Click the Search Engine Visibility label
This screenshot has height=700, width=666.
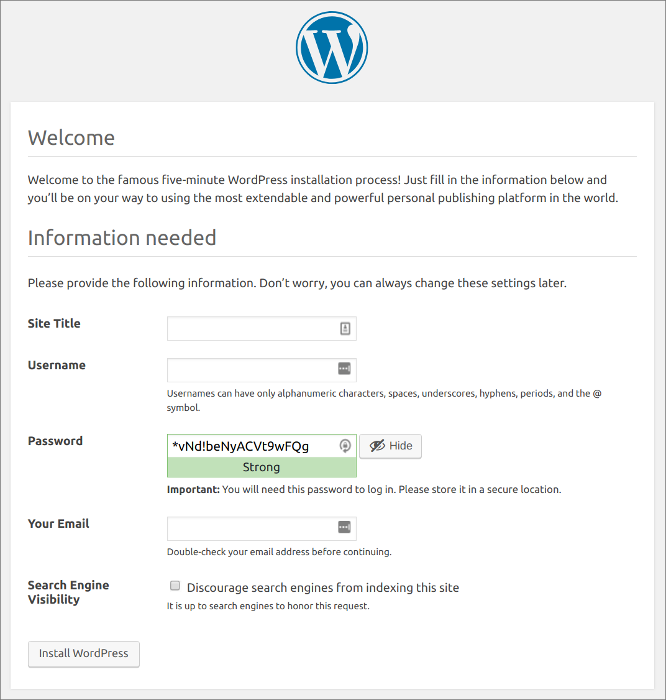pos(68,592)
